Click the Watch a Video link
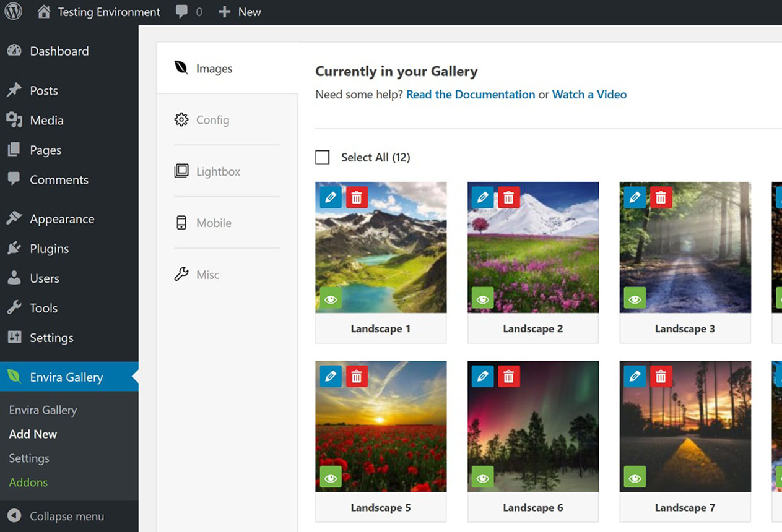Image resolution: width=782 pixels, height=532 pixels. (589, 95)
